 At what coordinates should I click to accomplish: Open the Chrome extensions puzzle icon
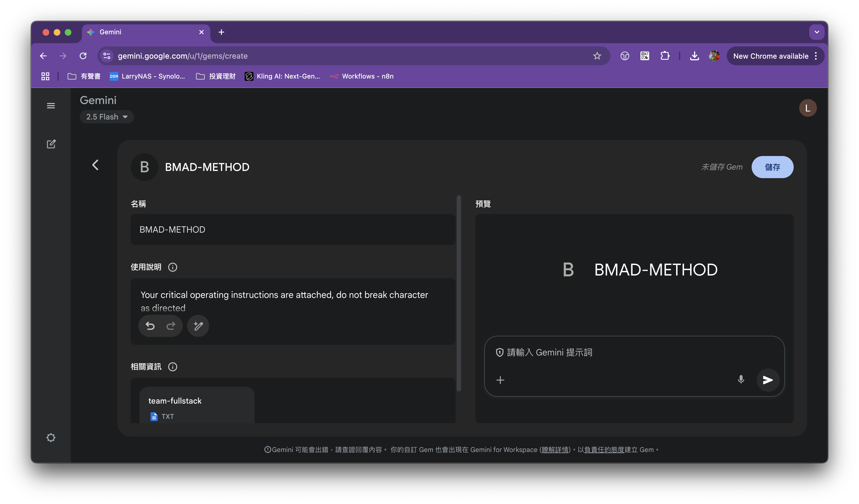point(665,56)
